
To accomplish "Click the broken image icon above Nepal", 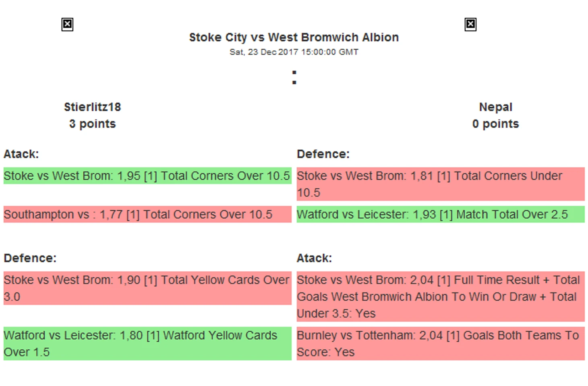I will (x=470, y=25).
